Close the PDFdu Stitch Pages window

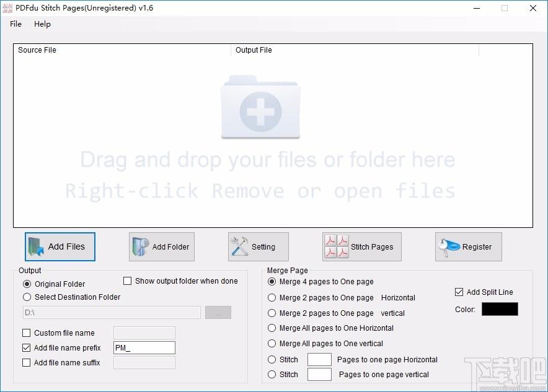coord(533,8)
